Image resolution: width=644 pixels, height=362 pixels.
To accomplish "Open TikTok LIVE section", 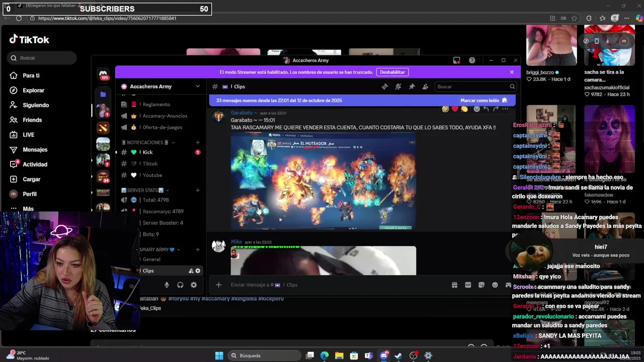I will 28,135.
